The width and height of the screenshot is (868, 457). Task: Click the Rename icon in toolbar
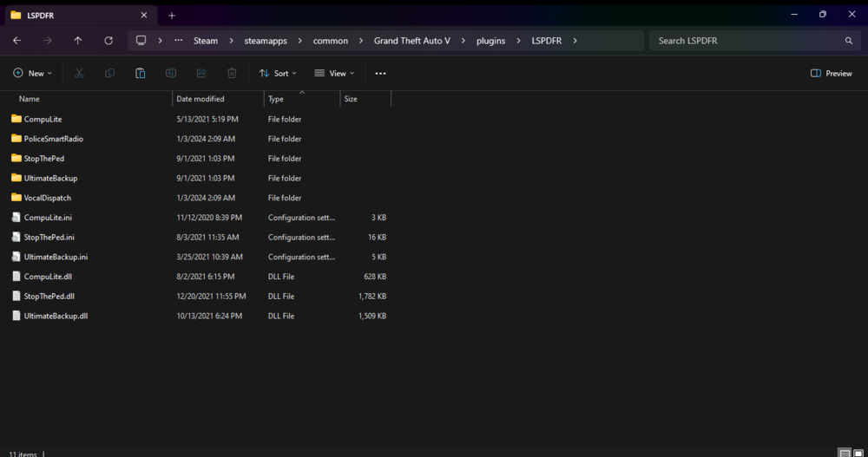point(171,74)
